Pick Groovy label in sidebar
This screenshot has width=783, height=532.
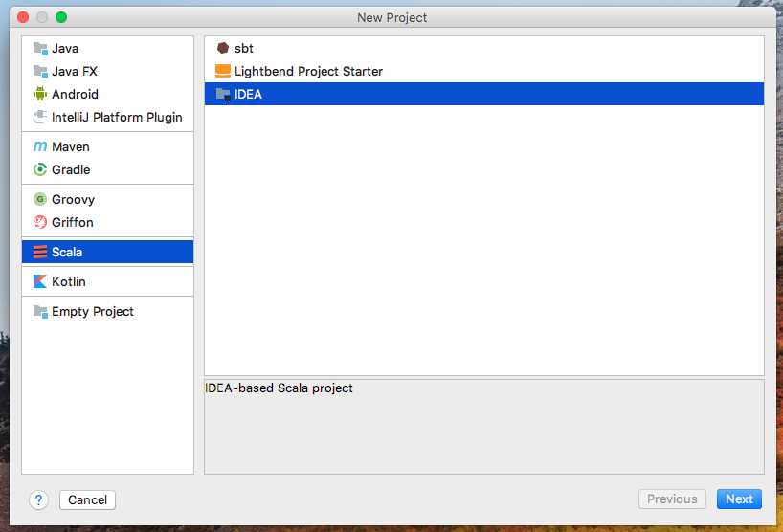point(73,200)
